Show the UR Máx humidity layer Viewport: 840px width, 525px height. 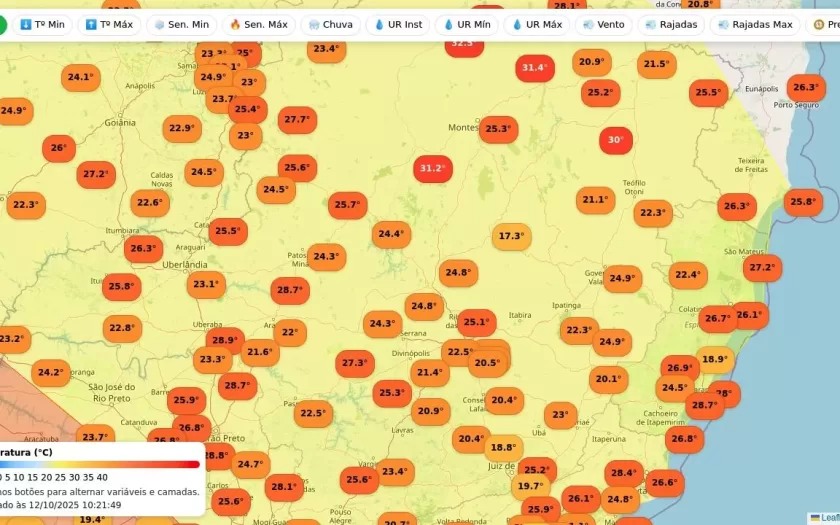tap(537, 24)
